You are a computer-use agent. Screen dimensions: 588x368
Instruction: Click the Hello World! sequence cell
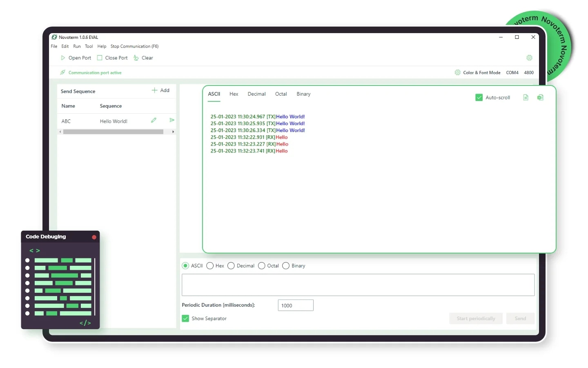[114, 121]
